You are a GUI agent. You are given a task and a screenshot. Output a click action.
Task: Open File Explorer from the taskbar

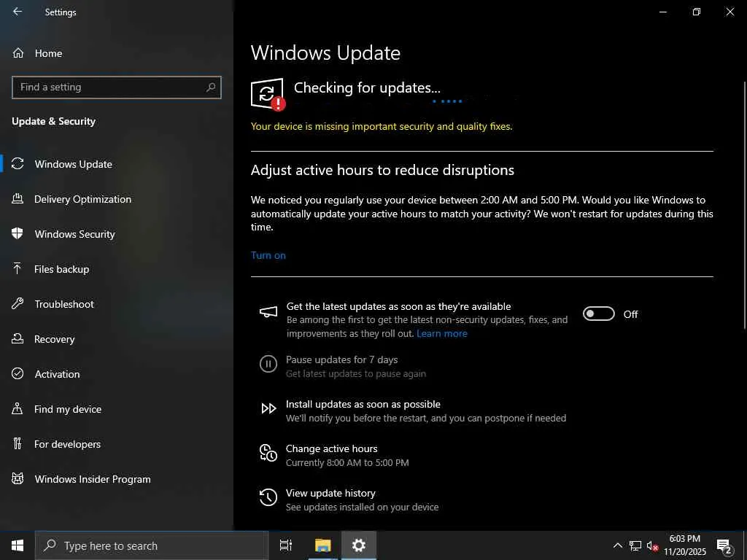tap(323, 545)
